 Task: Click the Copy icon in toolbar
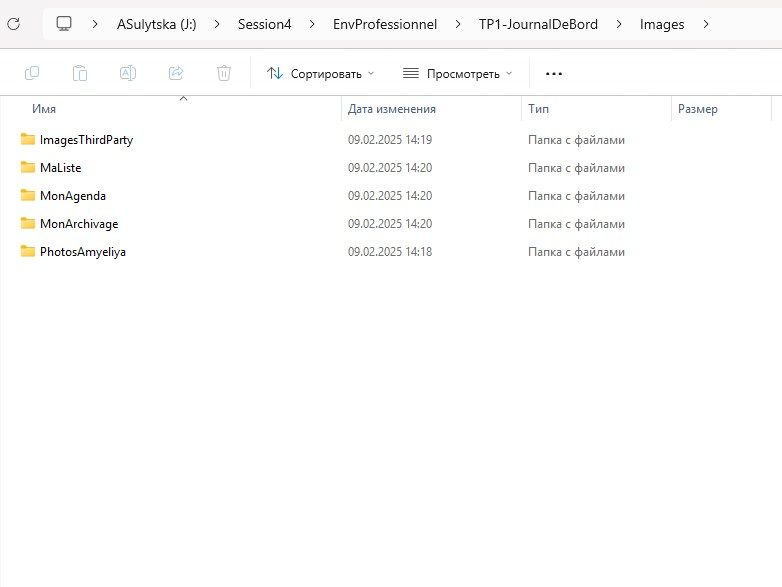(x=32, y=73)
